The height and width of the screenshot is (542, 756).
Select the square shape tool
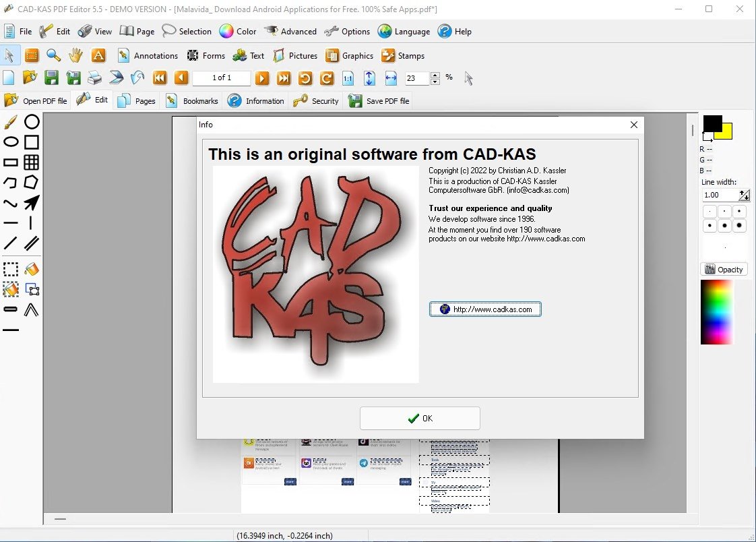pos(32,142)
